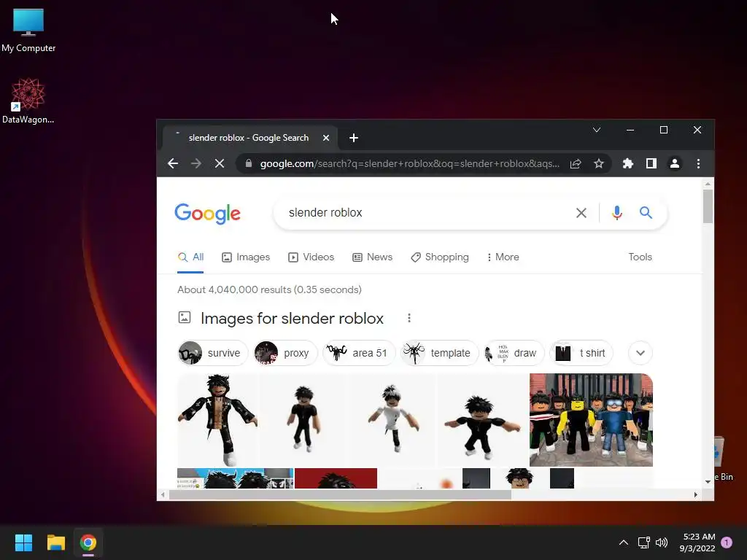Viewport: 747px width, 560px height.
Task: Click the vertical scrollbar down arrow
Action: tap(708, 482)
